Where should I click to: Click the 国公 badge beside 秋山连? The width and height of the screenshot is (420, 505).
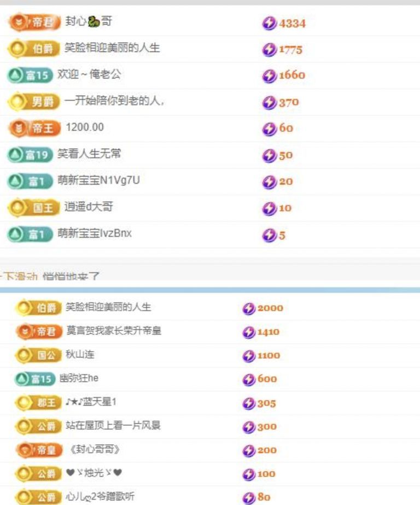(38, 355)
